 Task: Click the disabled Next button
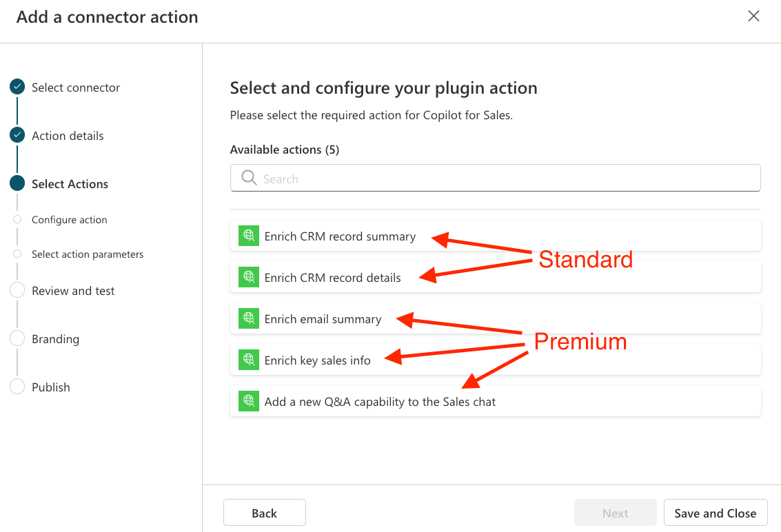615,513
